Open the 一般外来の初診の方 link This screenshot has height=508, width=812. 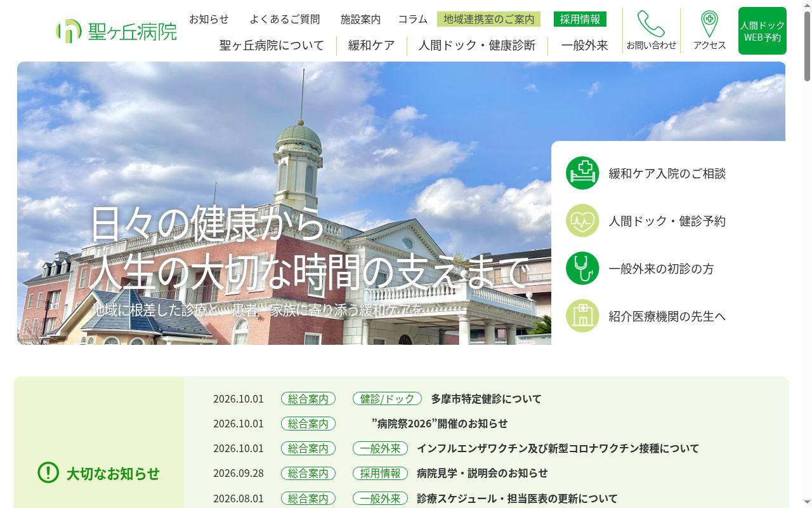click(661, 269)
